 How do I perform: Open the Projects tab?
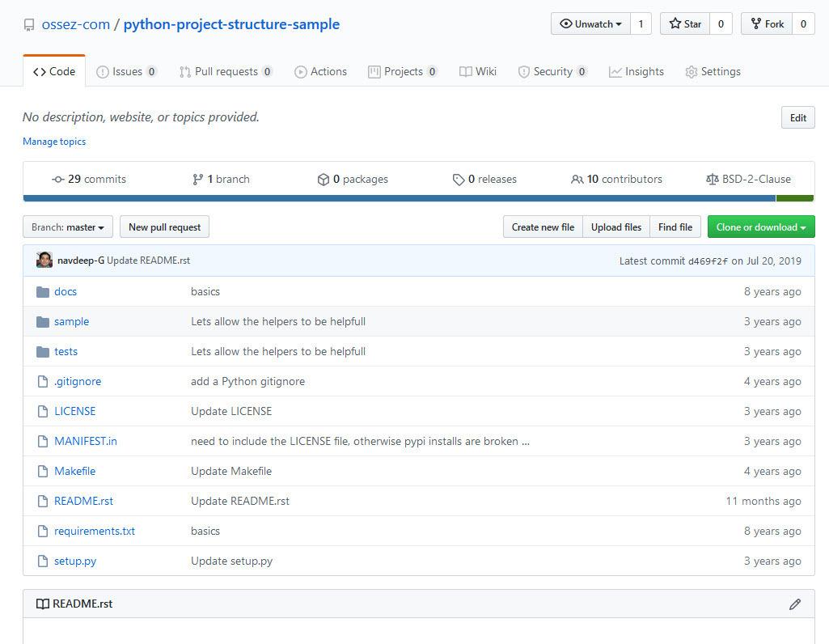[403, 71]
